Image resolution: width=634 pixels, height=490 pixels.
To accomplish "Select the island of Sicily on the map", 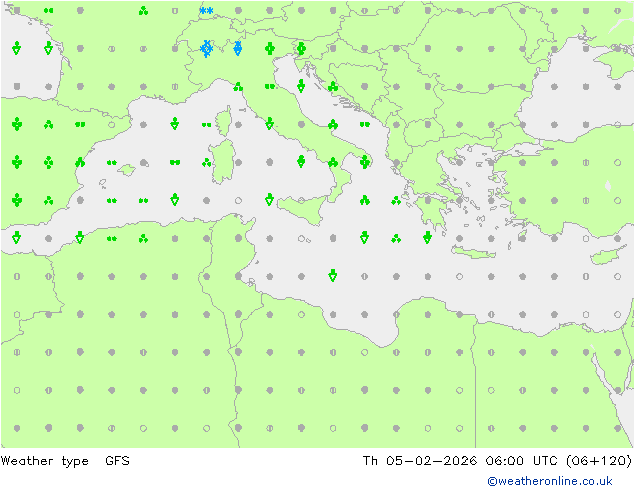I will pyautogui.click(x=302, y=209).
